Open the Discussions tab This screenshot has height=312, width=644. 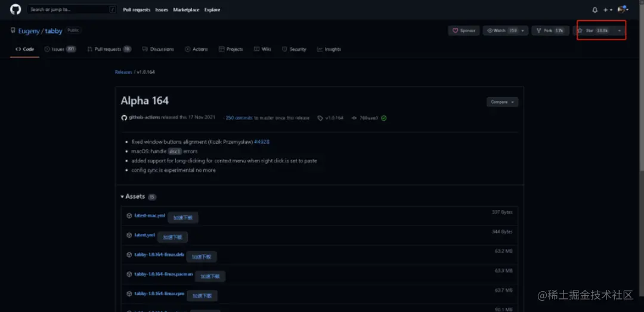coord(158,50)
